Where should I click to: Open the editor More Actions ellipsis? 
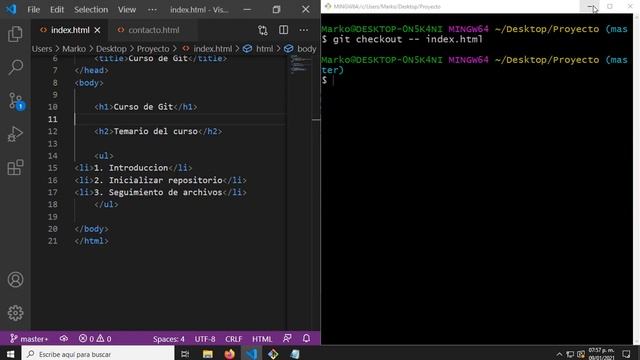[x=304, y=30]
